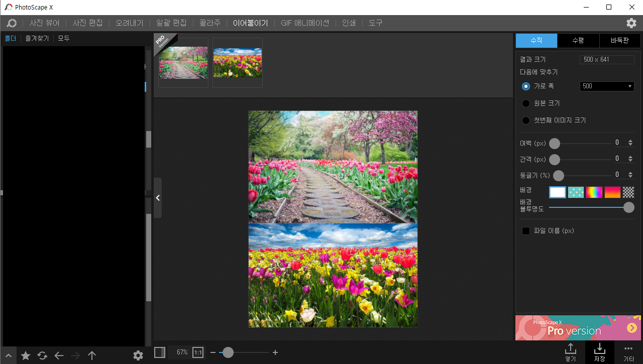Toggle the canvas background pattern icon
643x364 pixels.
pyautogui.click(x=159, y=352)
